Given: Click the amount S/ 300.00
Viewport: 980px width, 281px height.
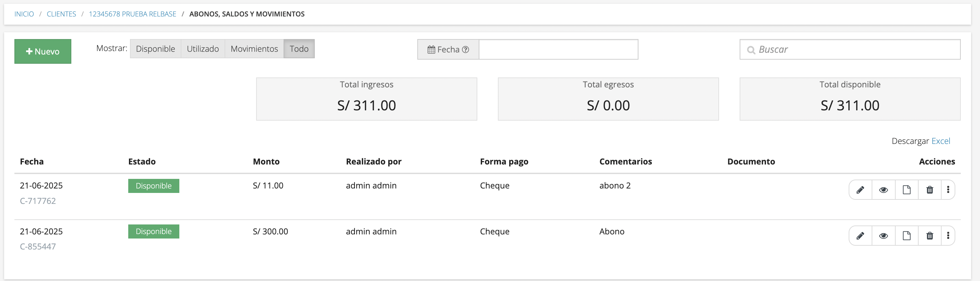Looking at the screenshot, I should click(x=271, y=232).
